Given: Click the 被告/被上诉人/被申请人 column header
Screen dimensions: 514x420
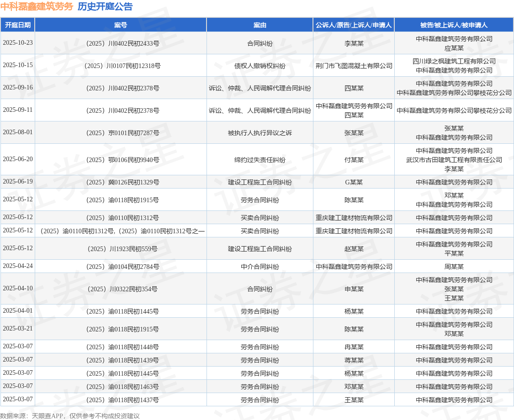Looking at the screenshot, I should pyautogui.click(x=454, y=25).
